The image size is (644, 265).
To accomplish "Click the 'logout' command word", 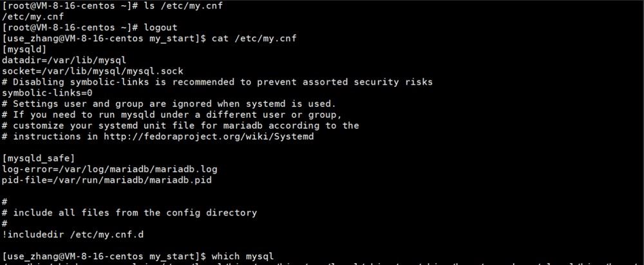I will (160, 28).
